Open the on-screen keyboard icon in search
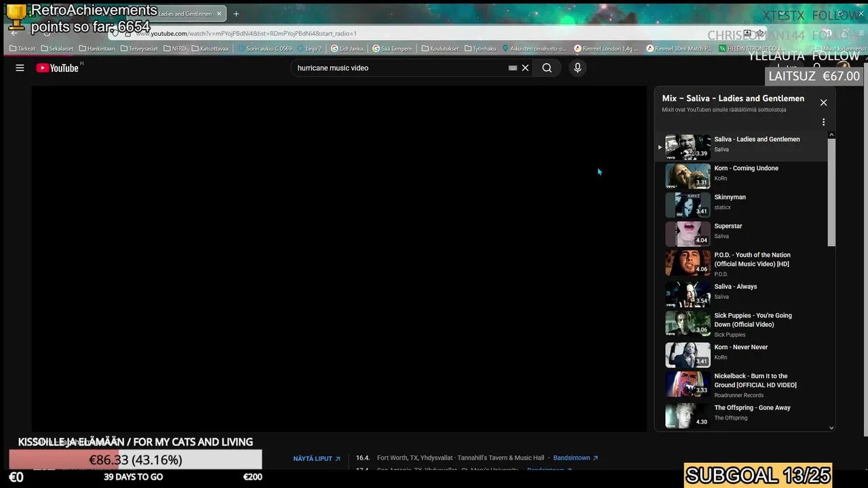Image resolution: width=868 pixels, height=488 pixels. point(513,68)
